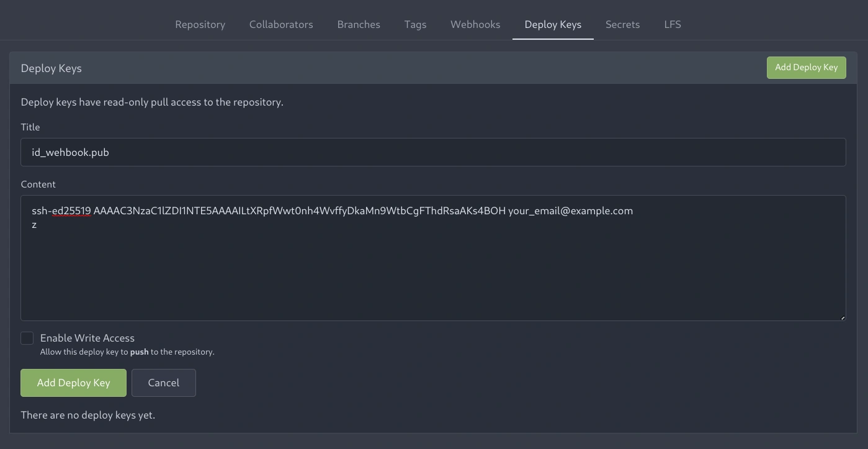This screenshot has width=868, height=449.
Task: Click Add Deploy Key in the panel header
Action: point(806,68)
